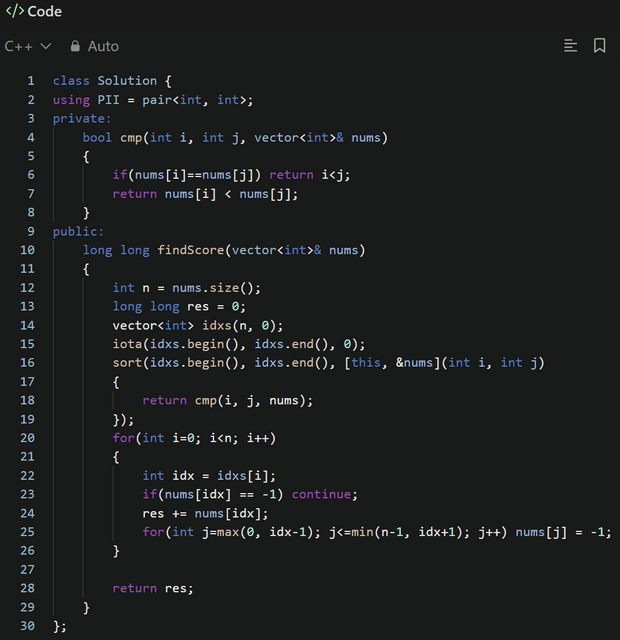Viewport: 620px width, 640px height.
Task: Click line number 1 in the gutter
Action: [30, 81]
